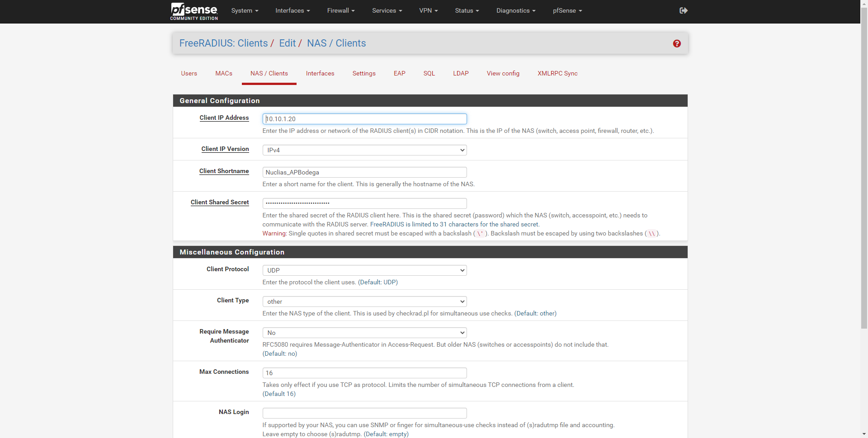This screenshot has height=438, width=868.
Task: Click the Client Shortname input field
Action: point(364,172)
